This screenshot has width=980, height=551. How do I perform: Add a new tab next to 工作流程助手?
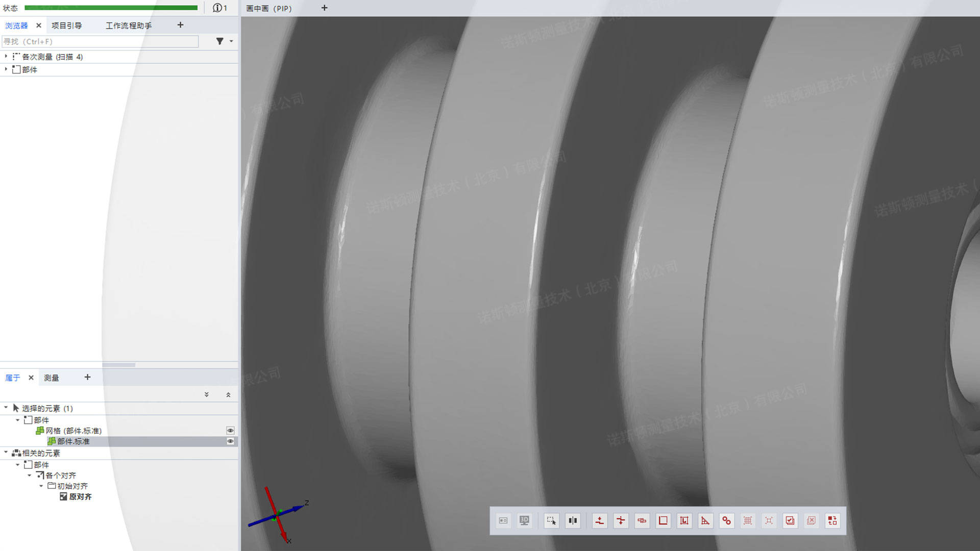(x=180, y=25)
